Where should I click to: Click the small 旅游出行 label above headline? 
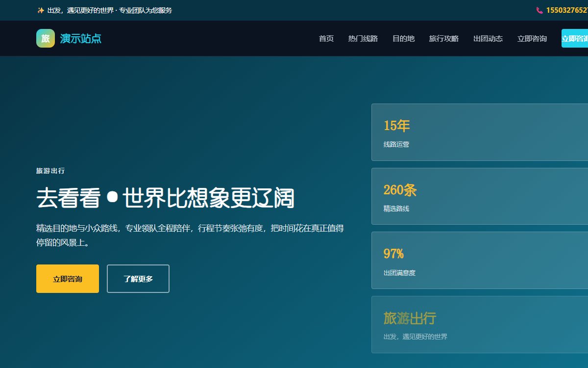tap(50, 171)
